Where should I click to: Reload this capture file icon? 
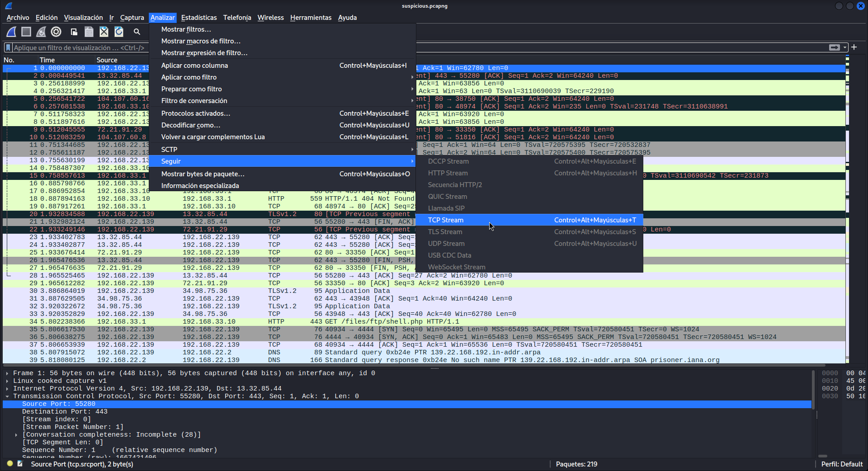click(119, 32)
